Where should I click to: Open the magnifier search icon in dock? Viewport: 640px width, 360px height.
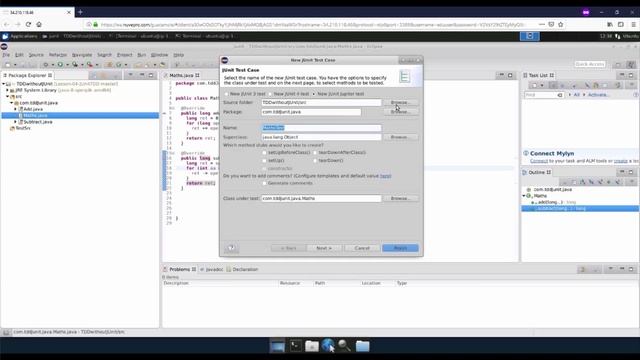click(x=344, y=346)
